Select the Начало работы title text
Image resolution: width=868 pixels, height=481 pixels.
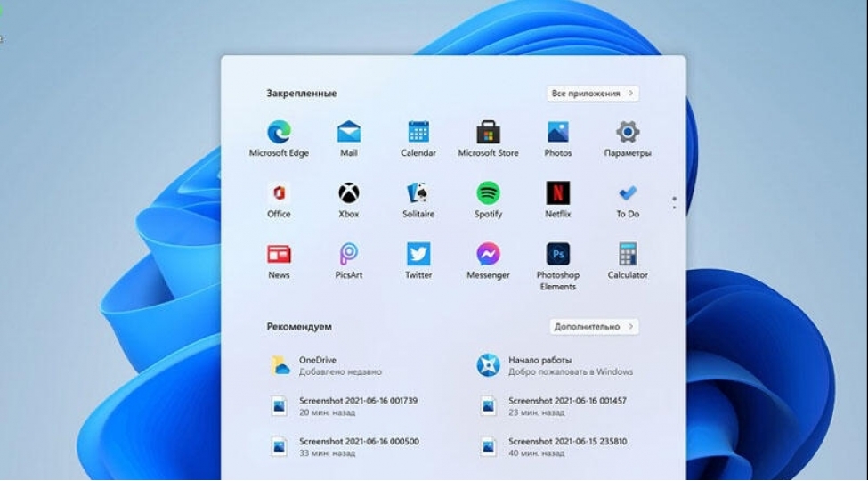pyautogui.click(x=540, y=360)
